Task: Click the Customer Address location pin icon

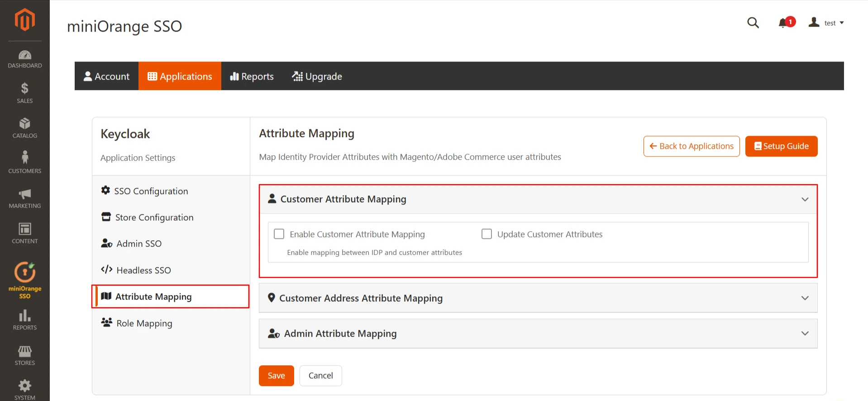Action: coord(272,298)
